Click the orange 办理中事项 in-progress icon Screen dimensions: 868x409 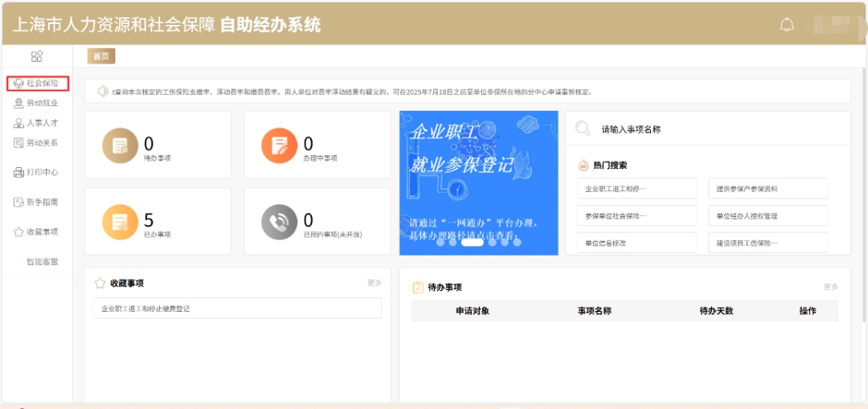pos(280,145)
